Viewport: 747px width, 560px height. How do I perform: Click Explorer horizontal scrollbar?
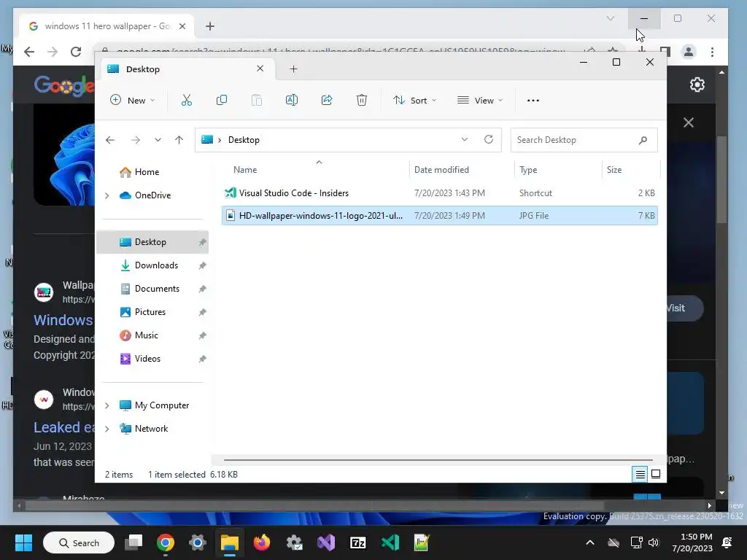(x=438, y=460)
